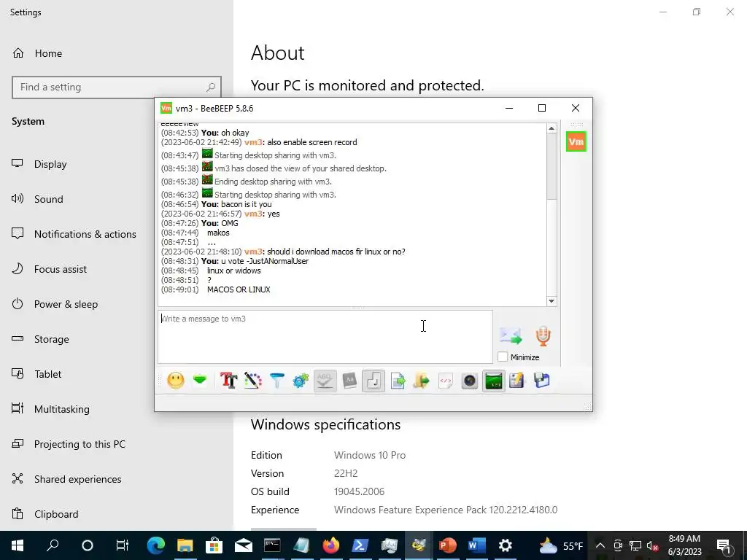747x560 pixels.
Task: Click the chat history scrollbar up arrow
Action: coord(551,128)
